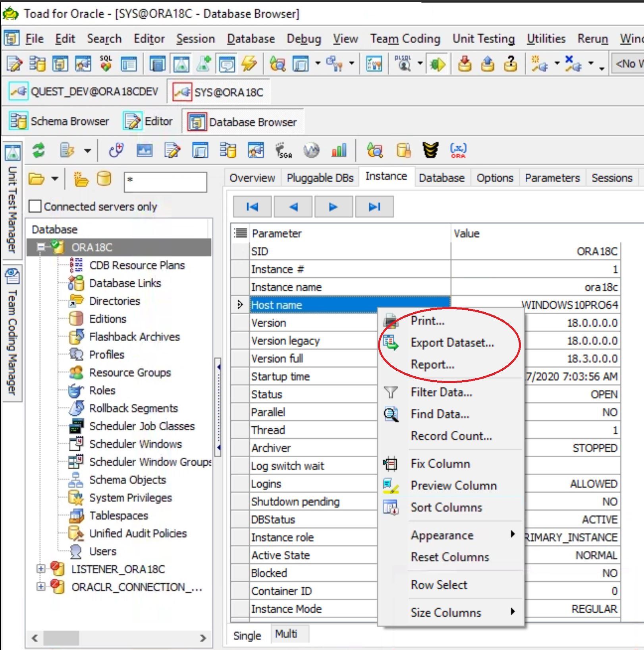Click the green run arrow toolbar icon
Screen dimensions: 644x650
(437, 64)
